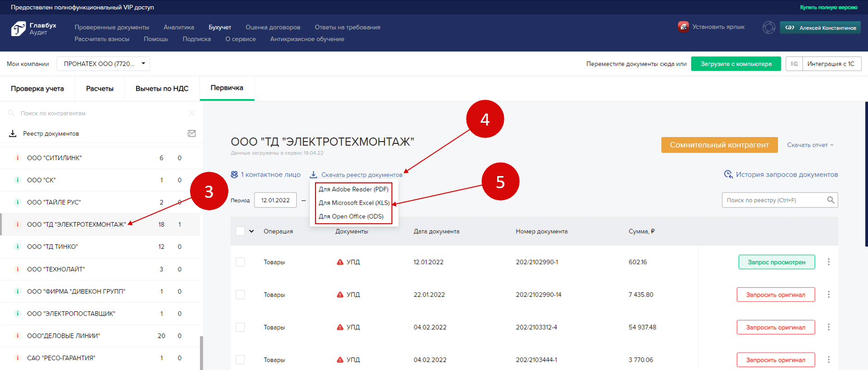The width and height of the screenshot is (868, 370).
Task: Check the row for document 202/2103444-1
Action: pos(240,359)
